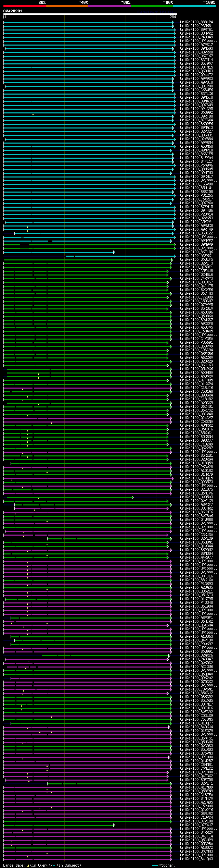Select UniRef100_Q9M5G3 label
The height and width of the screenshot is (868, 219).
(x=196, y=48)
